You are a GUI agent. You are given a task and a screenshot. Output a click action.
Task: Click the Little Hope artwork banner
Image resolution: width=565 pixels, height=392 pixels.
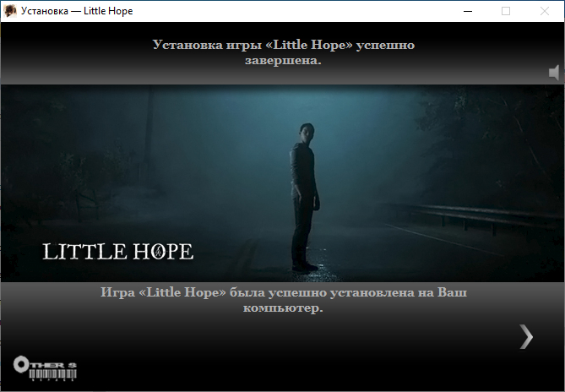coord(282,183)
